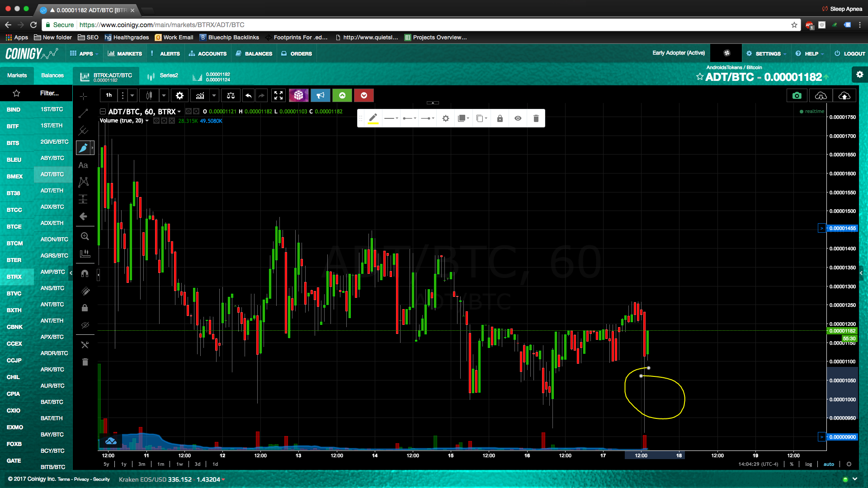
Task: Open the indicators dropdown arrow
Action: [214, 95]
